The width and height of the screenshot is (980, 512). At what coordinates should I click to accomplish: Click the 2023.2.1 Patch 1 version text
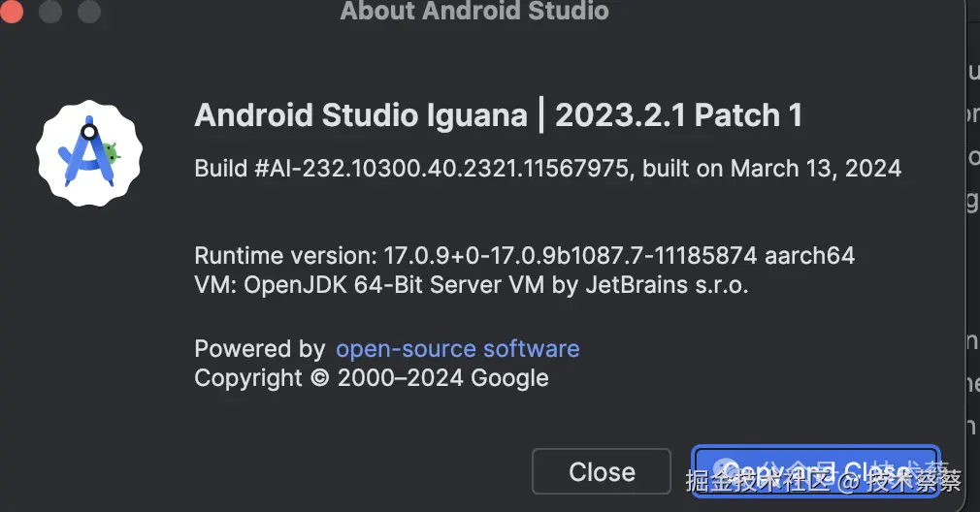[x=678, y=115]
